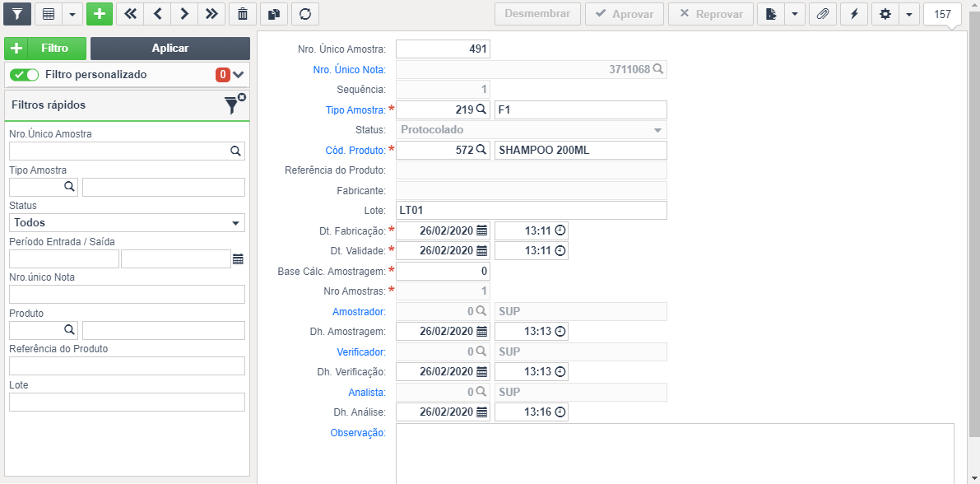Screen dimensions: 980x484
Task: Click the Base Cálc. Amostragem field
Action: click(x=444, y=271)
